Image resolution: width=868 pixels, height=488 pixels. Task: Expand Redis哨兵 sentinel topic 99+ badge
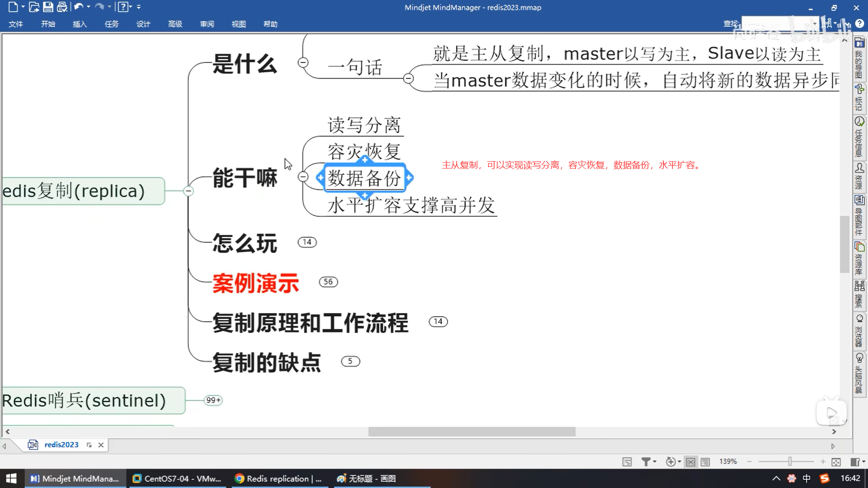coord(213,400)
